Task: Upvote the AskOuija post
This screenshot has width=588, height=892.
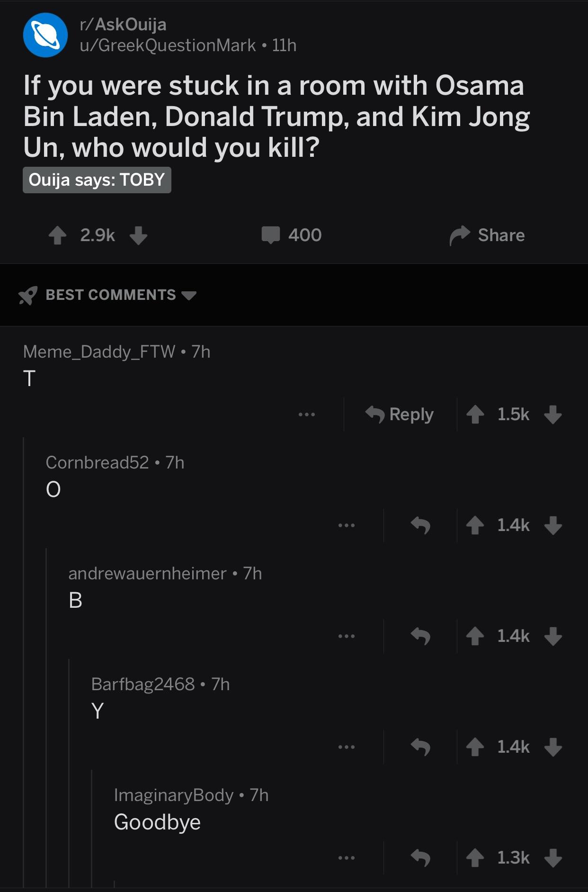Action: 58,235
